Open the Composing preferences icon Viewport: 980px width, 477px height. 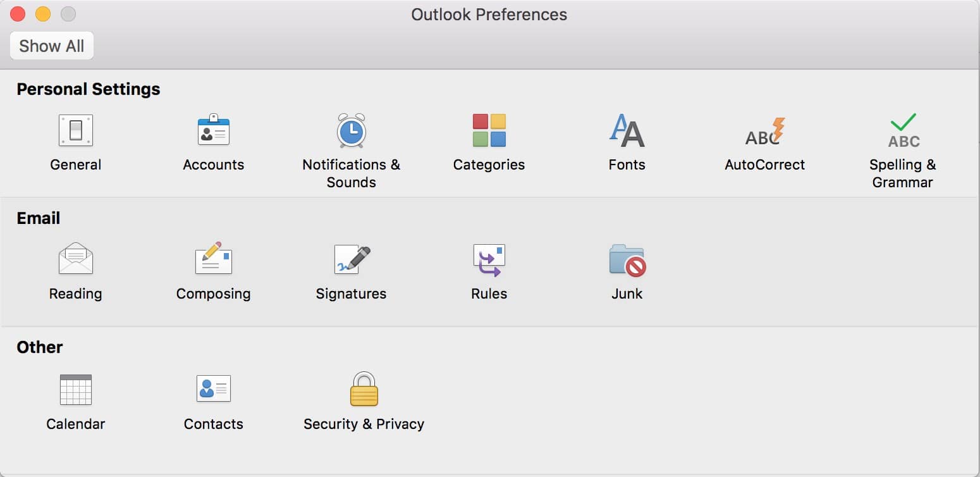click(214, 259)
